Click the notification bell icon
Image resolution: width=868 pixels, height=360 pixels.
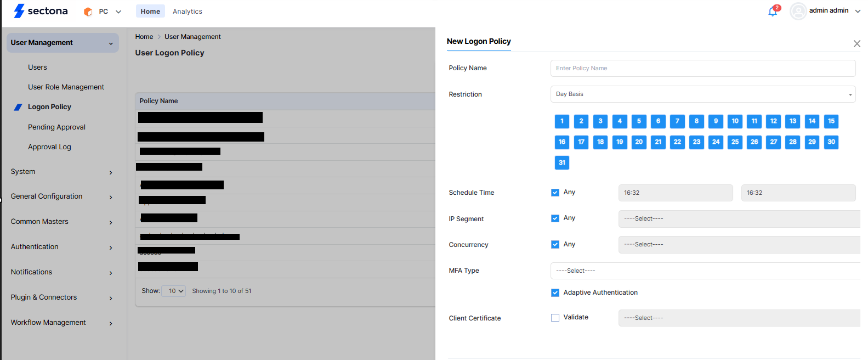773,12
